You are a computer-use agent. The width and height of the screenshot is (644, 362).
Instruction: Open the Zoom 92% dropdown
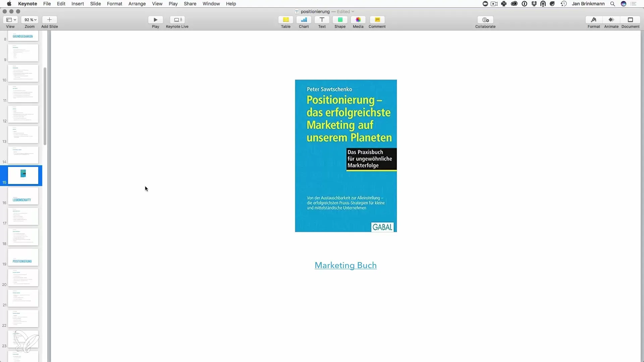point(30,20)
